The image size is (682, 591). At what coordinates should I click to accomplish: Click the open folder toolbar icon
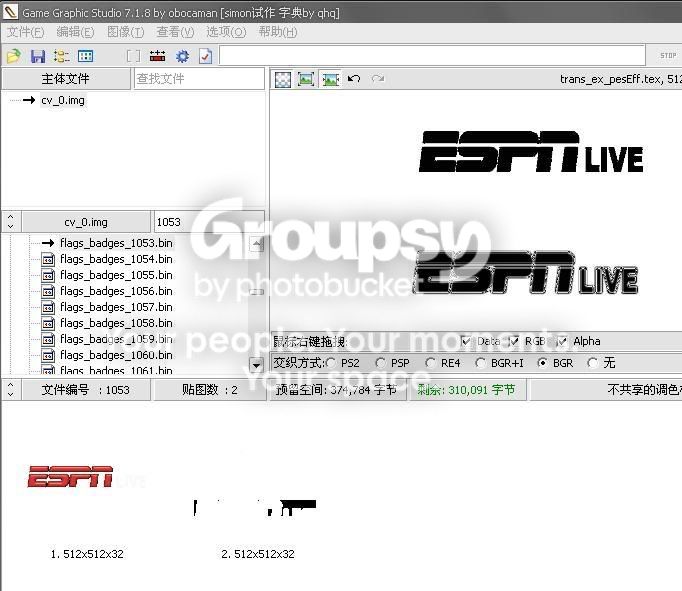coord(13,56)
